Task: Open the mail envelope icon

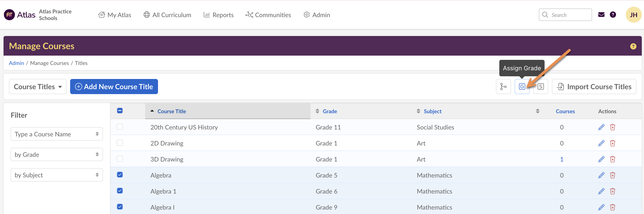Action: tap(601, 15)
